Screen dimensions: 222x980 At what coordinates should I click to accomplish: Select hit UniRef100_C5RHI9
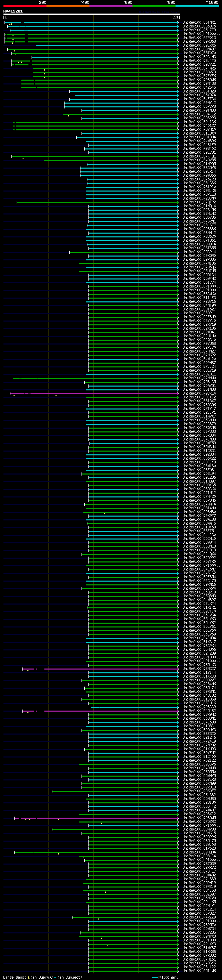199,883
